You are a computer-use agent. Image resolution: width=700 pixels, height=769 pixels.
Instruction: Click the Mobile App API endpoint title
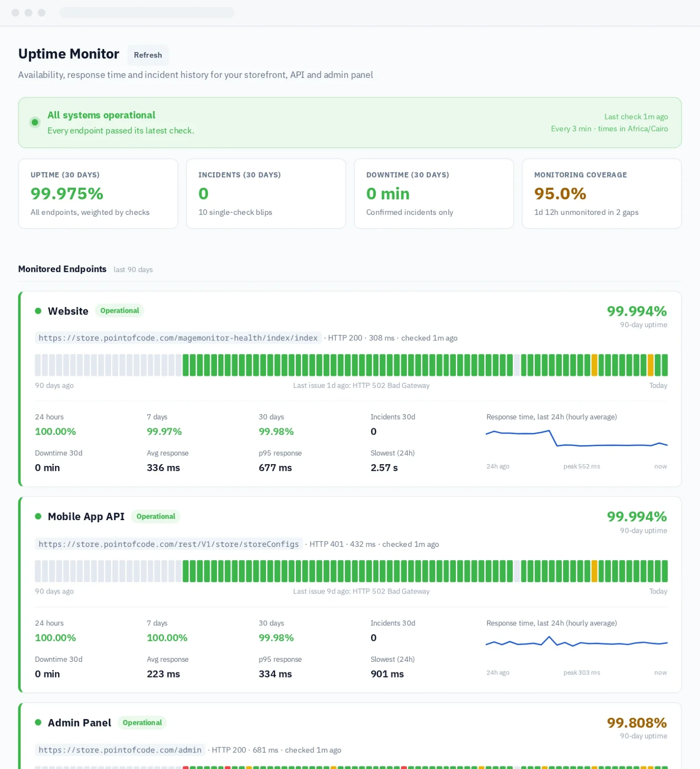(x=86, y=517)
